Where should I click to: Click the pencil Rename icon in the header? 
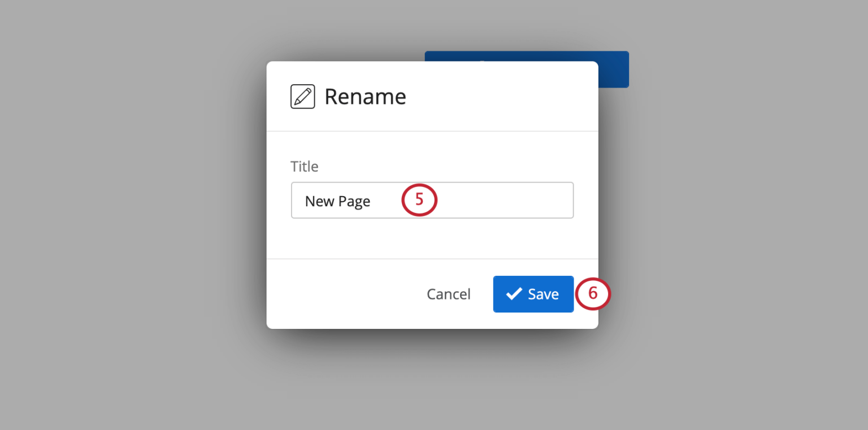click(302, 97)
